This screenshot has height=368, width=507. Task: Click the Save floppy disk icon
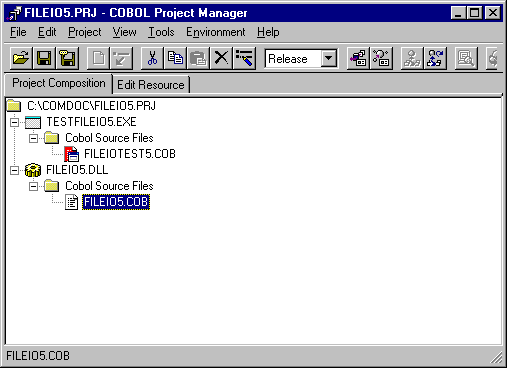pyautogui.click(x=44, y=58)
